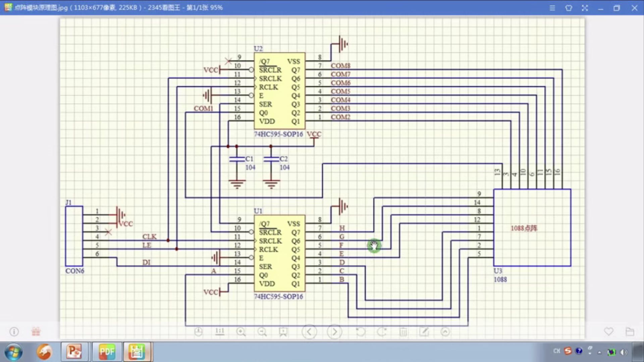Click the zoom out magnifier icon
The image size is (644, 362).
tap(262, 332)
